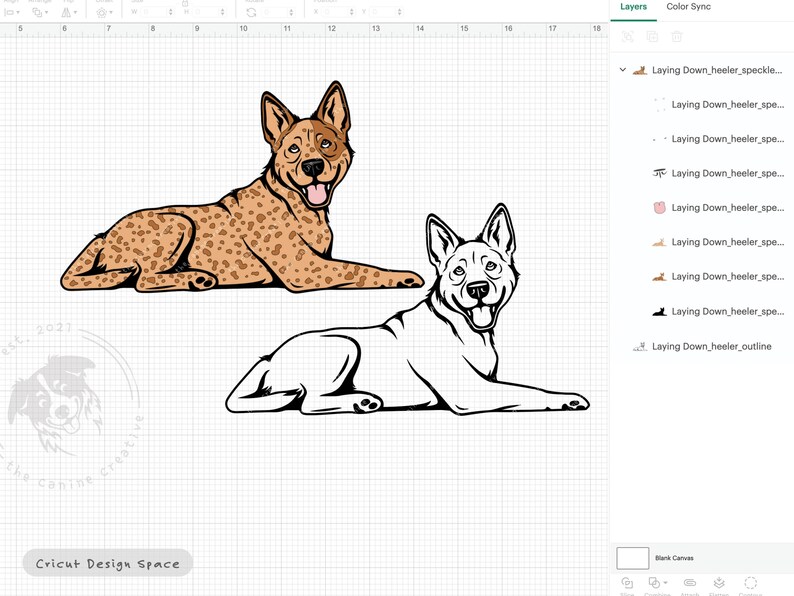Image resolution: width=794 pixels, height=596 pixels.
Task: Click the Slice tool icon
Action: tap(627, 583)
